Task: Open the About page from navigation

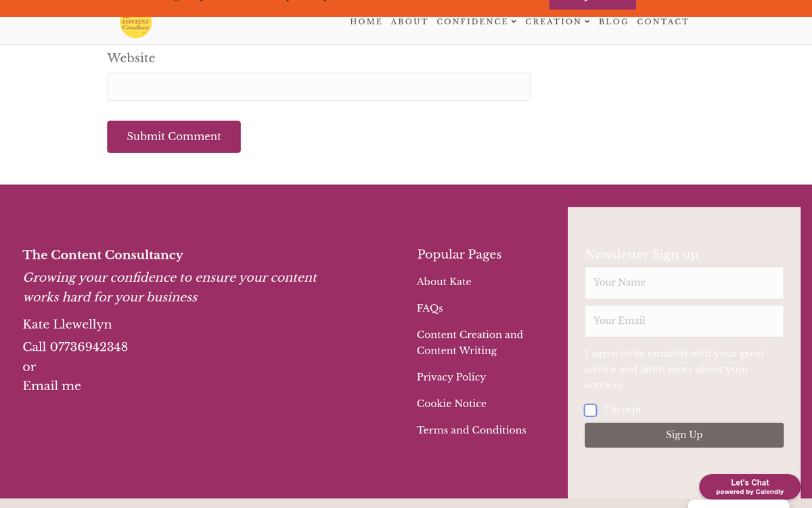Action: point(409,22)
